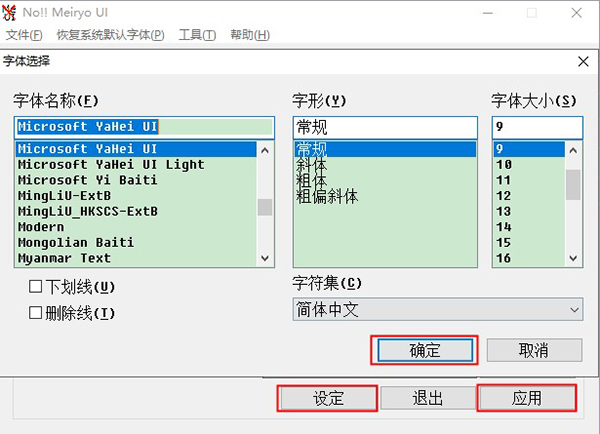Choose 粗体 font style
The image size is (600, 434).
[x=312, y=180]
